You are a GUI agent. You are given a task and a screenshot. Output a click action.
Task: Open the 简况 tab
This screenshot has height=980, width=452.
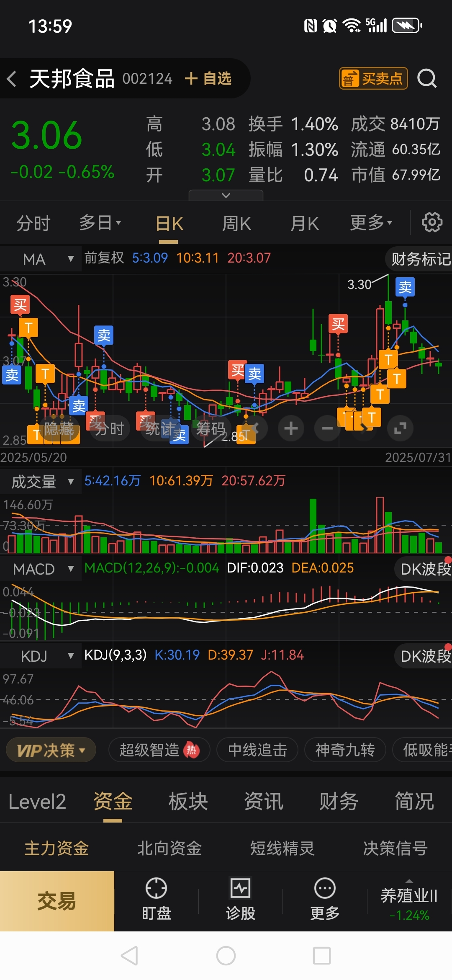pyautogui.click(x=414, y=801)
